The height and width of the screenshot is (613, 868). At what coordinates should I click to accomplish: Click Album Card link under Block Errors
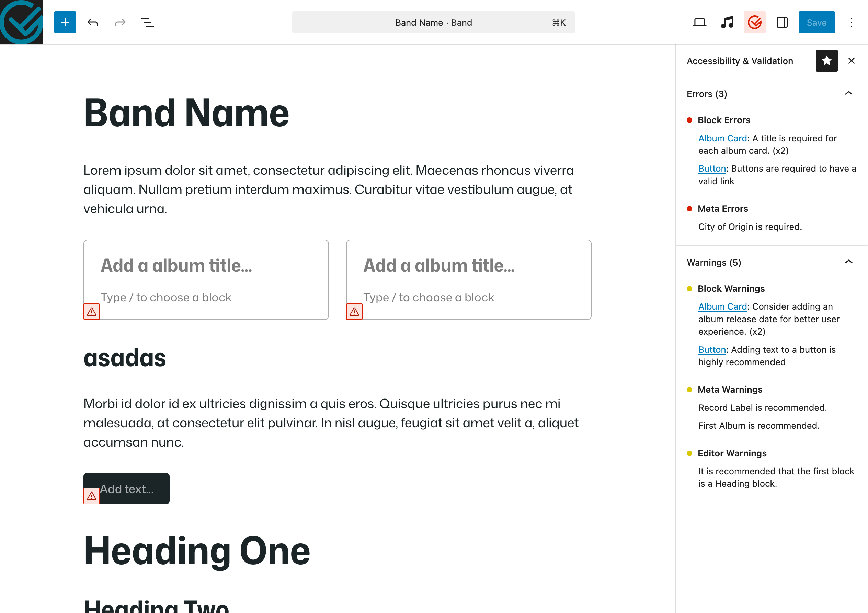[x=722, y=138]
